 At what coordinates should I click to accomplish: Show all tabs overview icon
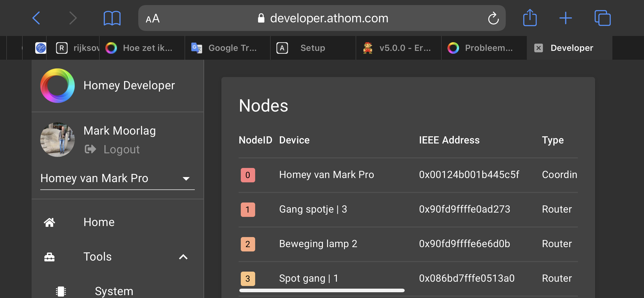pyautogui.click(x=602, y=18)
